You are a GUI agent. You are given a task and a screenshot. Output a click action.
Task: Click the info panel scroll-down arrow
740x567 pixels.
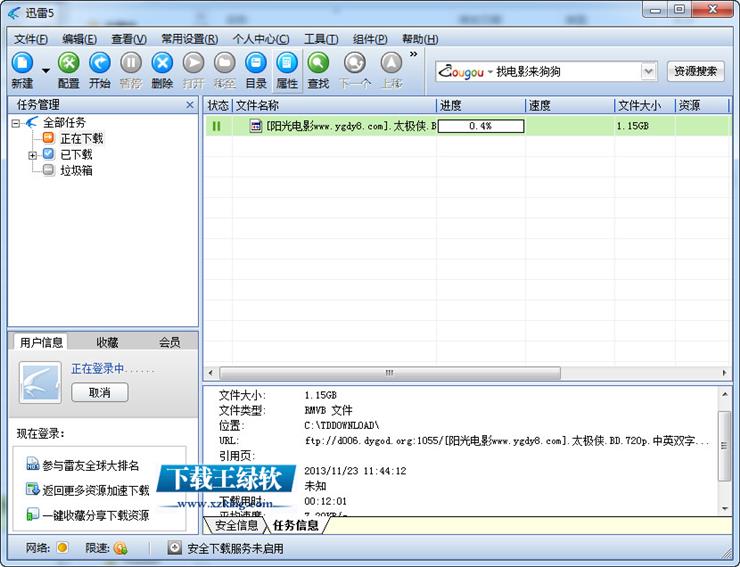tap(725, 508)
